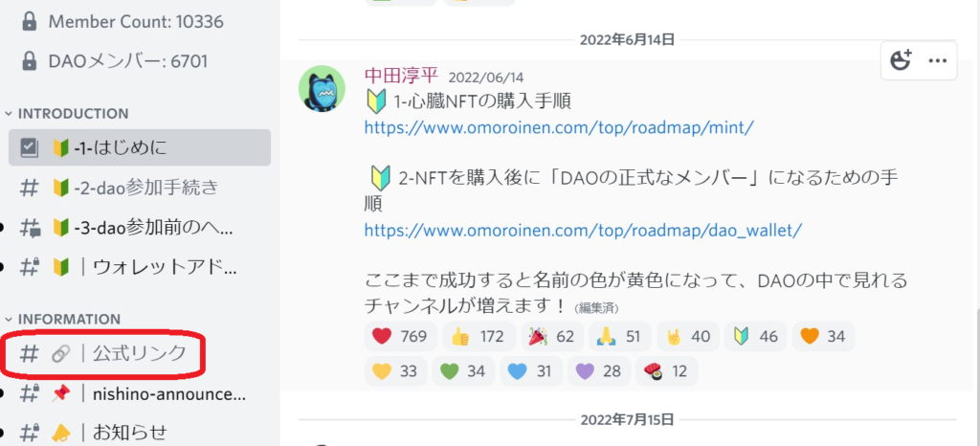This screenshot has height=446, width=980.
Task: Toggle the party popper reaction 62
Action: tap(552, 337)
